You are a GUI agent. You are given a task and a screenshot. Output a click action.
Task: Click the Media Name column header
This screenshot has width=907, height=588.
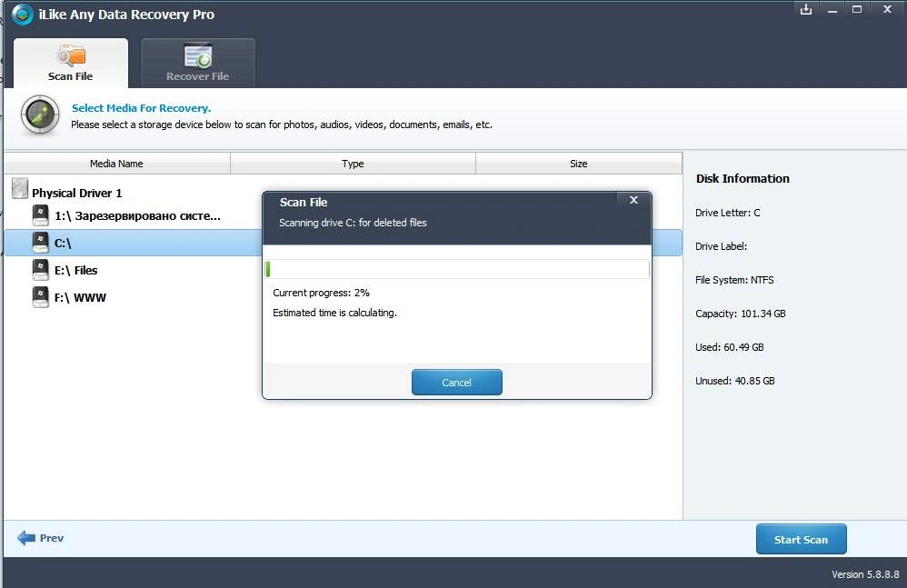(x=117, y=164)
